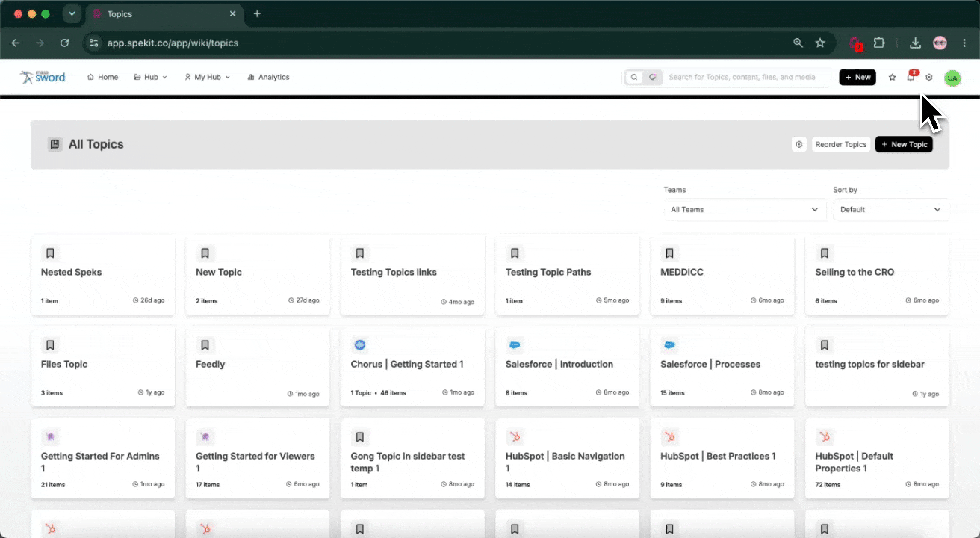Switch to AI assistant search mode
Screen dimensions: 980x538
tap(653, 77)
